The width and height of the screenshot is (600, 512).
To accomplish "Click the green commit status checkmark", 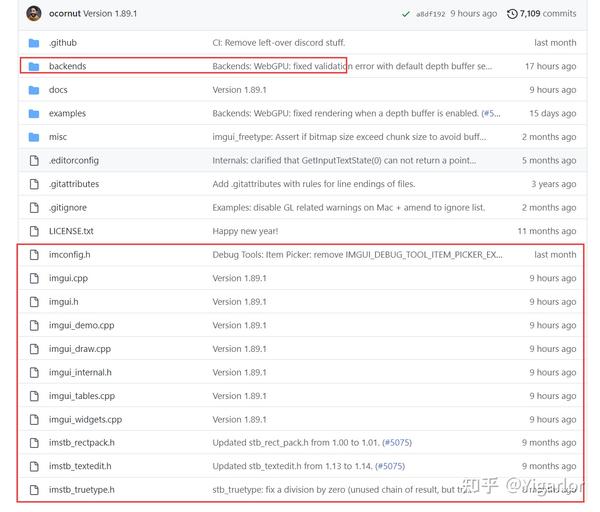I will 405,14.
